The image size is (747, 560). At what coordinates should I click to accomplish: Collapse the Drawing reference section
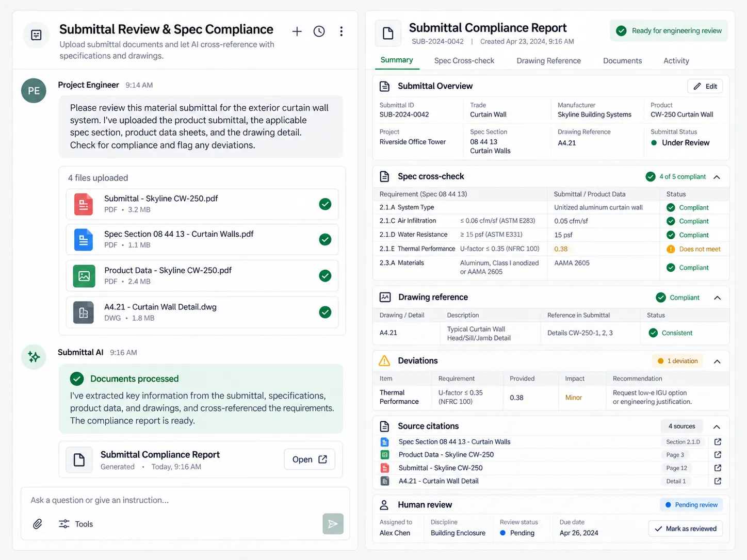click(717, 298)
